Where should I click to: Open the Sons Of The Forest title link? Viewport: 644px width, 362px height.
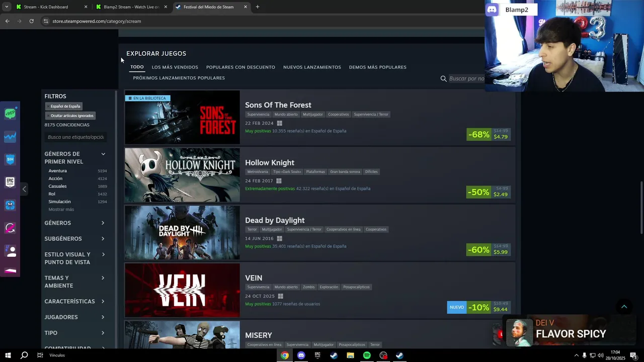pos(278,105)
